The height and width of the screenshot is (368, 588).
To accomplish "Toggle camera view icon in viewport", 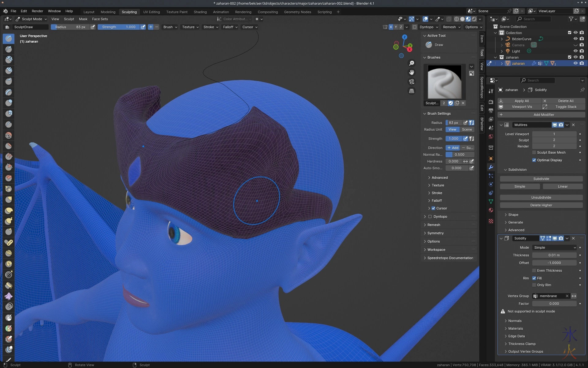I will 412,82.
